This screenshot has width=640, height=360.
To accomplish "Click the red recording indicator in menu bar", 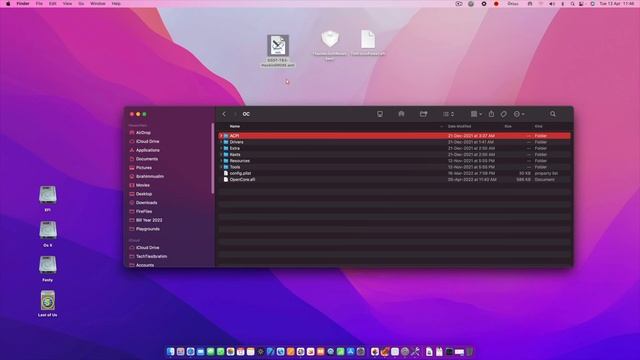I will 496,4.
